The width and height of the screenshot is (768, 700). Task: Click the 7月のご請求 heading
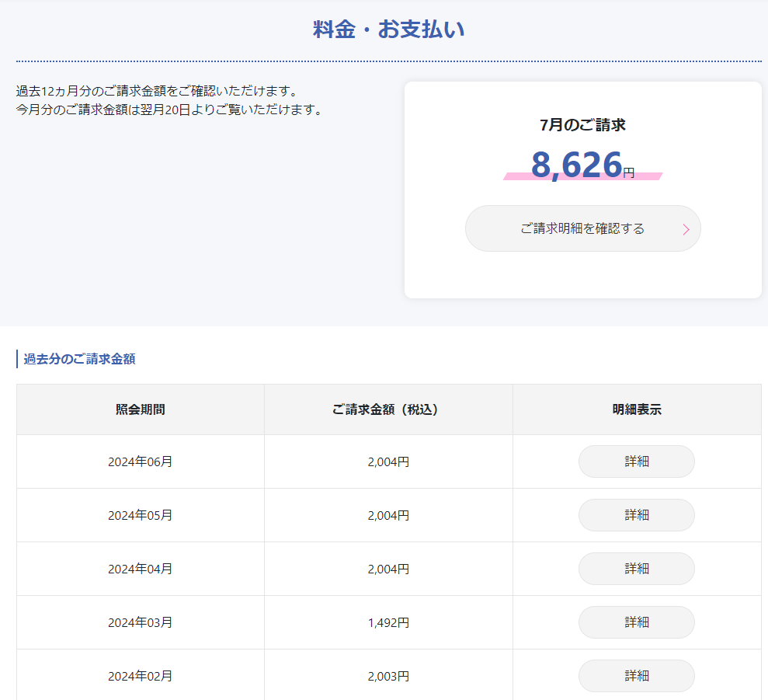tap(583, 125)
